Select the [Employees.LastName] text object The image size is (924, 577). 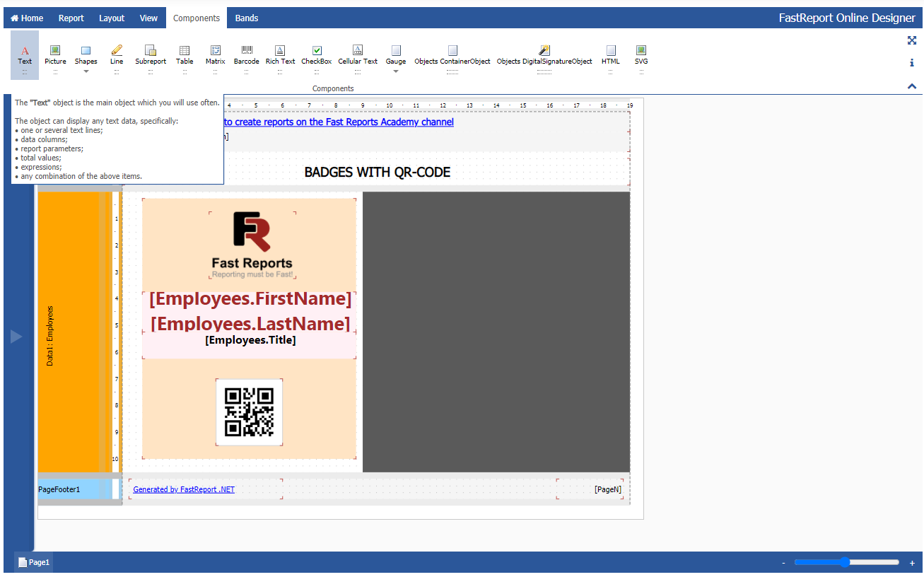pos(250,324)
